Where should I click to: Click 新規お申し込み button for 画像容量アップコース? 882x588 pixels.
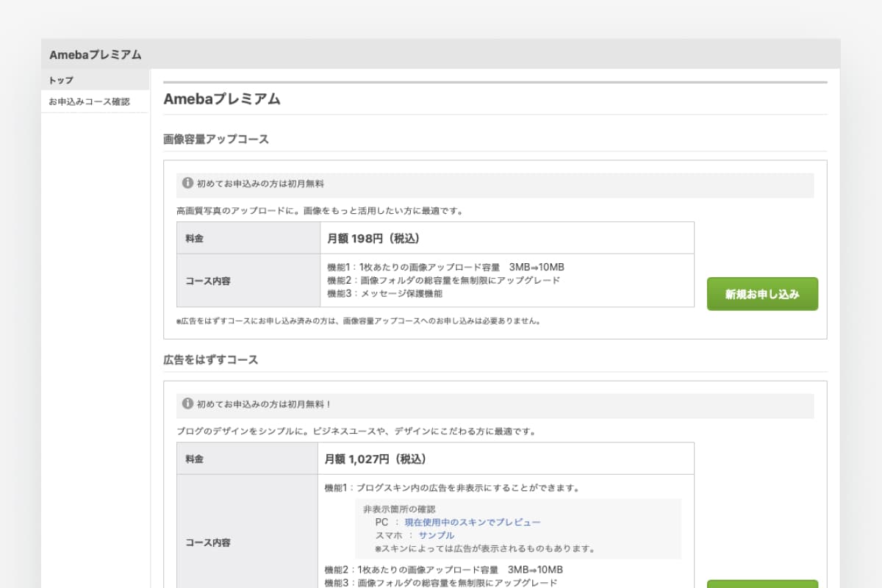pos(762,294)
